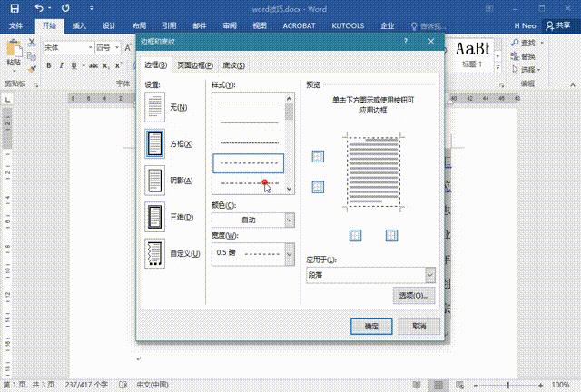Toggle right border in preview
The height and width of the screenshot is (392, 581).
[x=391, y=235]
